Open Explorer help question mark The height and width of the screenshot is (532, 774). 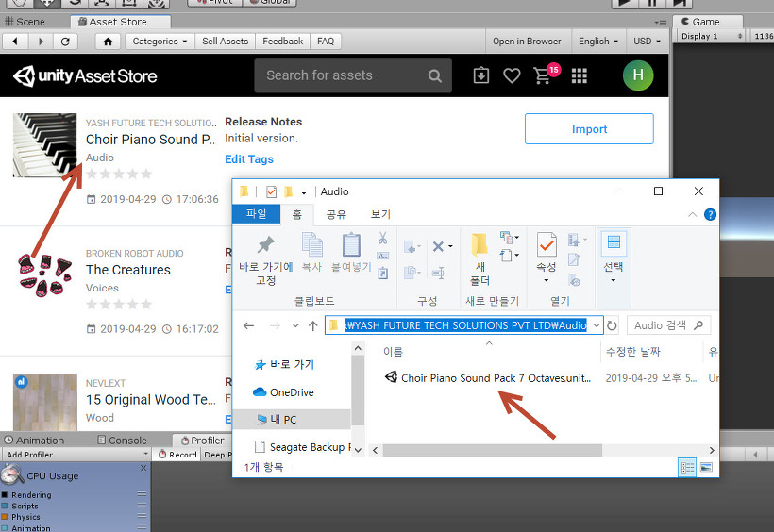pyautogui.click(x=710, y=215)
